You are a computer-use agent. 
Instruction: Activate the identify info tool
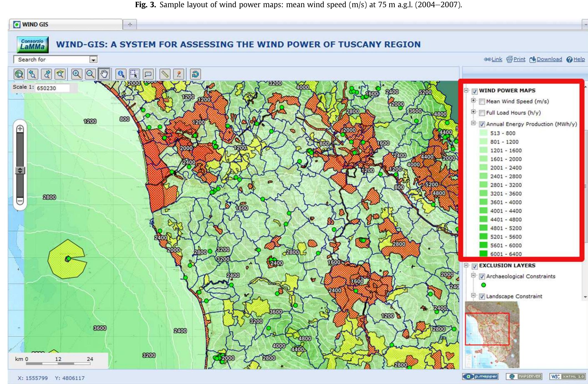pos(121,74)
